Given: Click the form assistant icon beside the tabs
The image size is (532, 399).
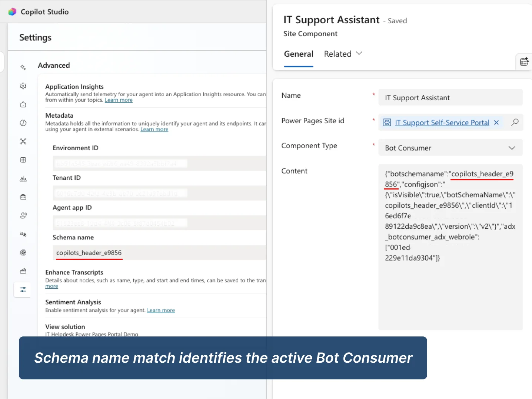Looking at the screenshot, I should (x=524, y=61).
